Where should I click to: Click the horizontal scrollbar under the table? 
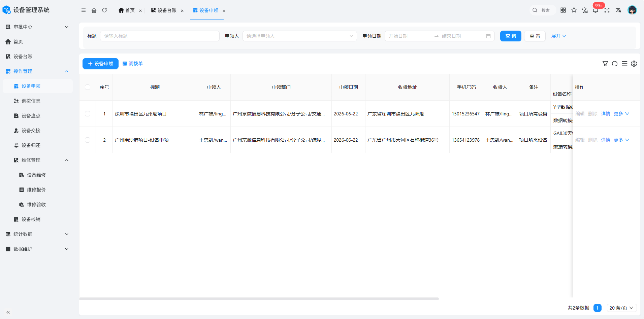259,298
